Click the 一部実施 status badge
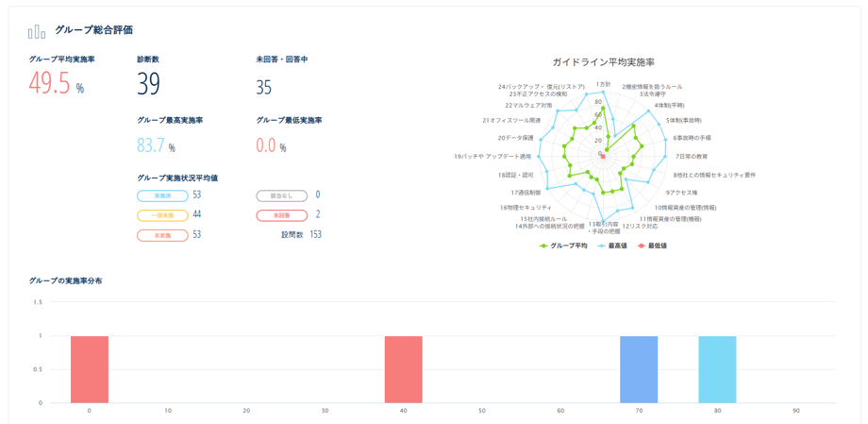This screenshot has height=424, width=868. [162, 215]
